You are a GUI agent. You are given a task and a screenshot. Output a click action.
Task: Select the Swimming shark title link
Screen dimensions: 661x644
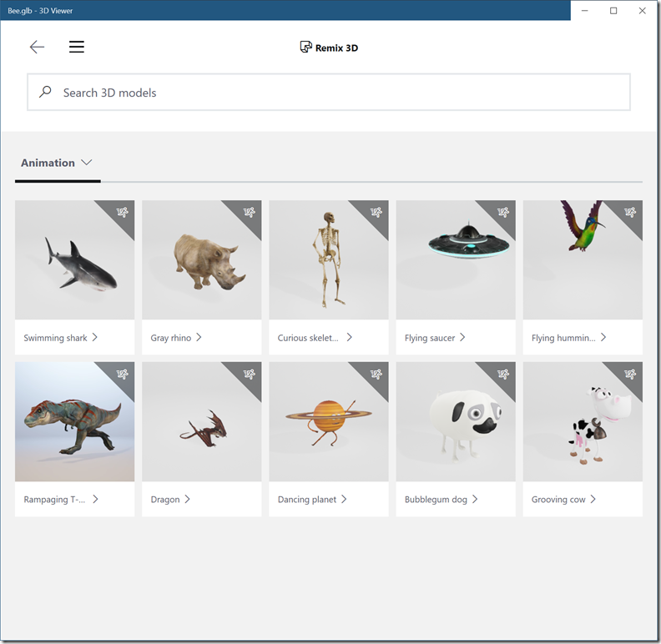pyautogui.click(x=55, y=338)
